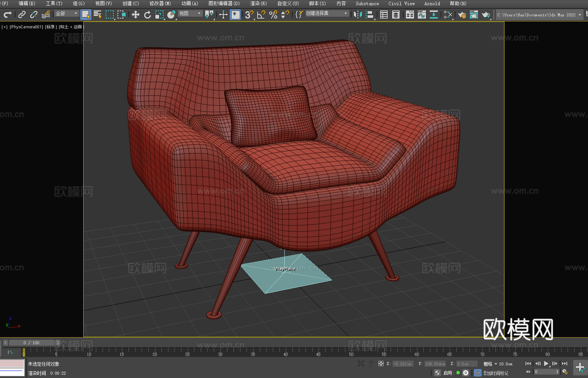This screenshot has width=588, height=378.
Task: Click the Align tool icon
Action: [x=370, y=15]
